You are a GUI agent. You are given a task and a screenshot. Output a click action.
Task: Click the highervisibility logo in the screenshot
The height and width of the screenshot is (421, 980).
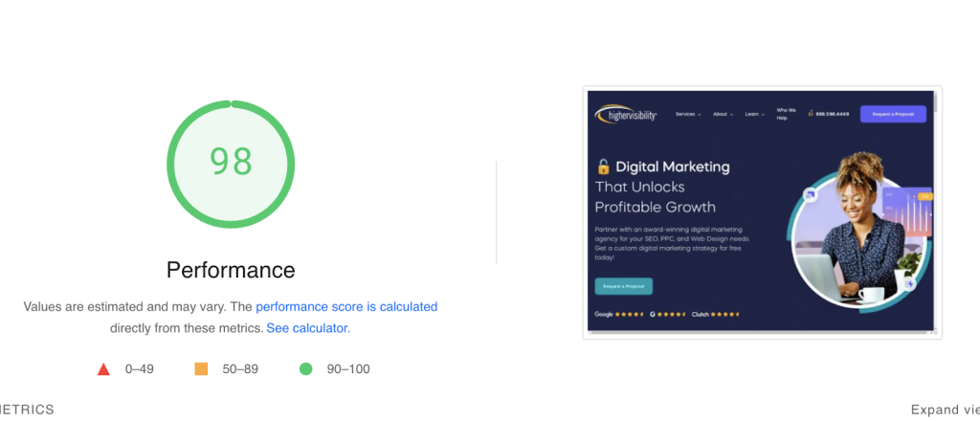pos(627,115)
